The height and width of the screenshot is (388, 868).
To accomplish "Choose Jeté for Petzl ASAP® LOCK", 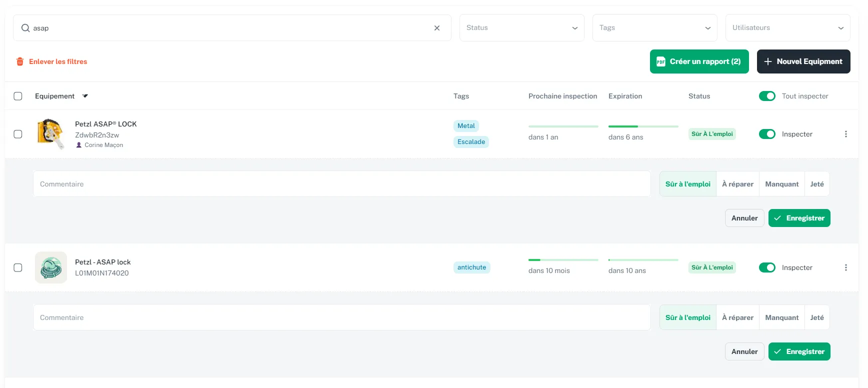I will click(x=817, y=184).
